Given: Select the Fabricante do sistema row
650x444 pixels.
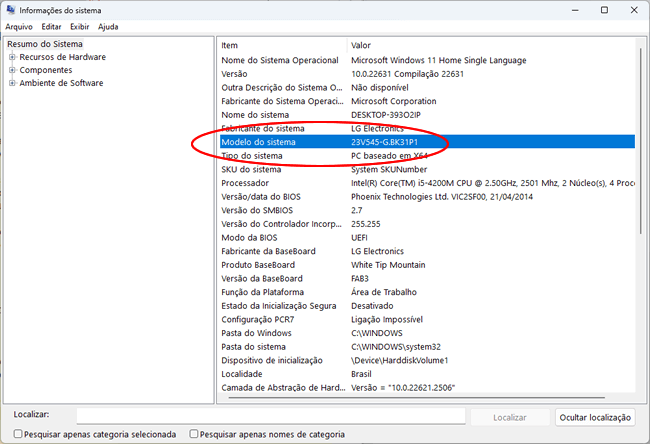Looking at the screenshot, I should point(427,129).
